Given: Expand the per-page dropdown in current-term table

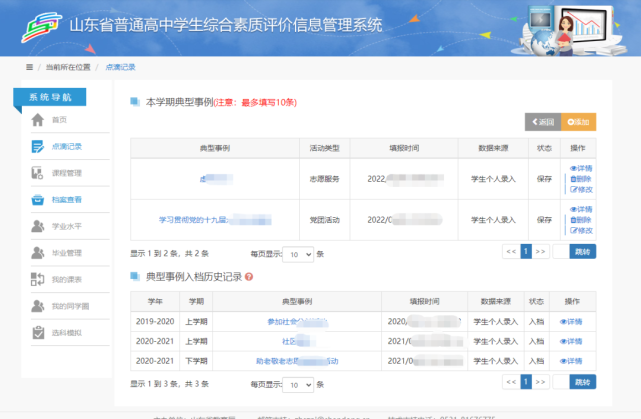Looking at the screenshot, I should 299,255.
